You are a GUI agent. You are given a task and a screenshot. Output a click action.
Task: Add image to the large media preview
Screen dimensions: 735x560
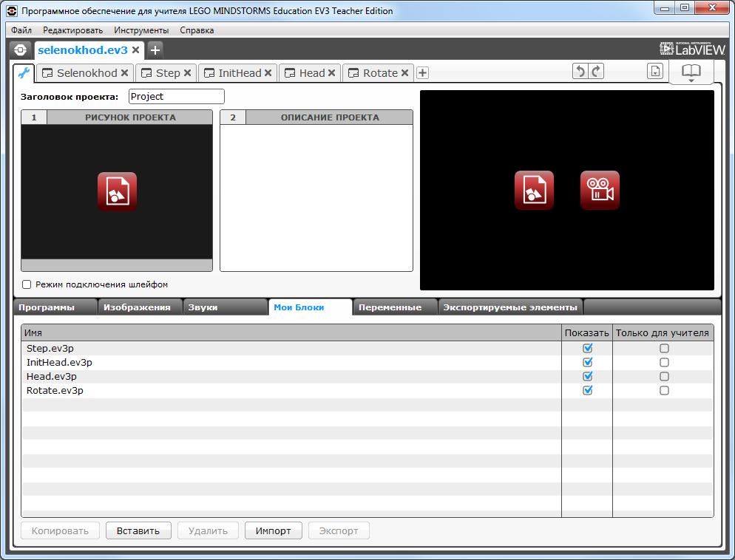[x=535, y=190]
